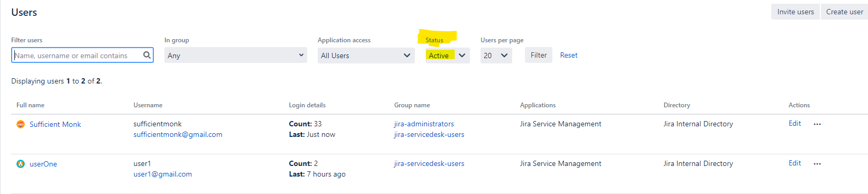Click the 'Last: Just now' login detail
The width and height of the screenshot is (868, 194).
(x=312, y=134)
